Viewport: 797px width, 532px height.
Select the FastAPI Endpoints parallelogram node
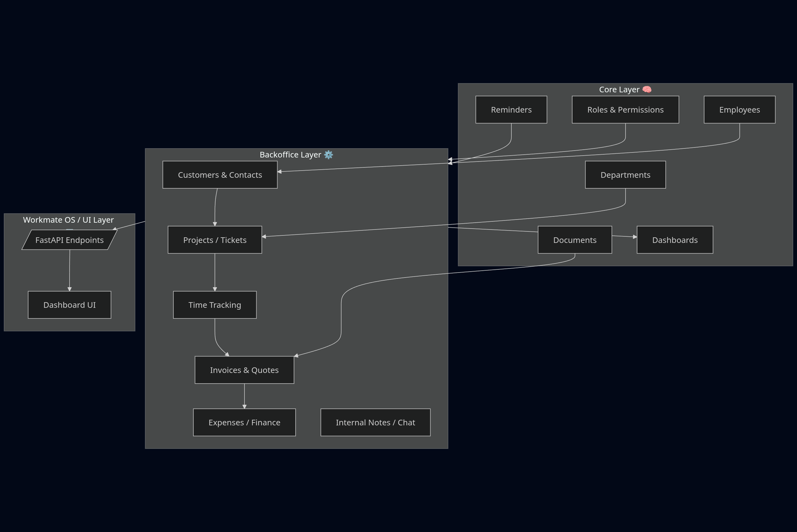pyautogui.click(x=69, y=240)
